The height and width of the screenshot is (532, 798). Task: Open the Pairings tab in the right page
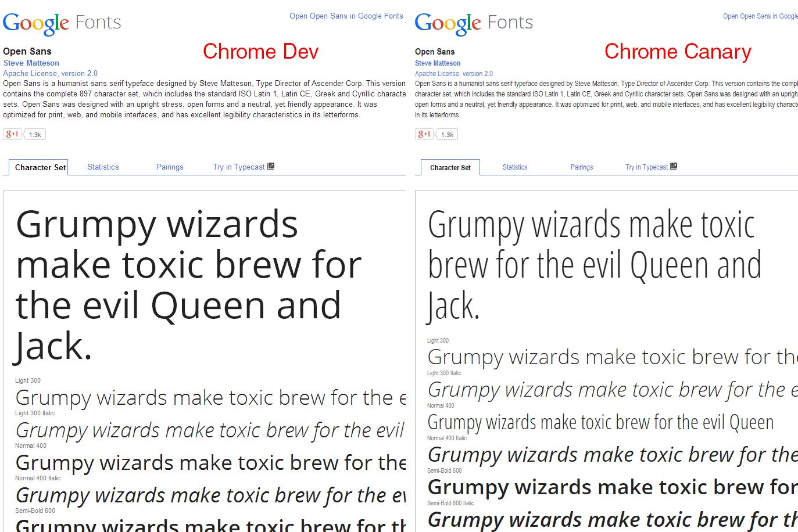(x=582, y=167)
